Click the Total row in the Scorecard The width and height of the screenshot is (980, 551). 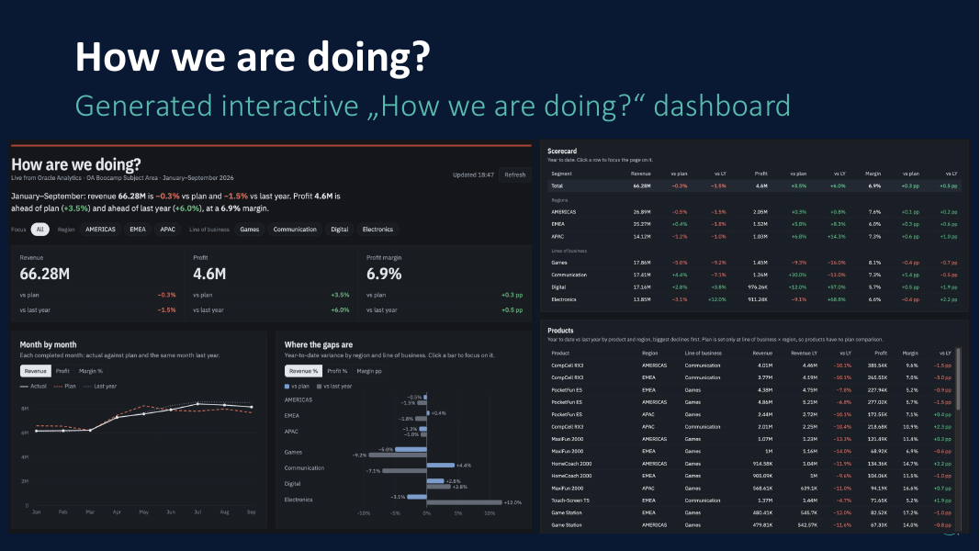pyautogui.click(x=753, y=186)
